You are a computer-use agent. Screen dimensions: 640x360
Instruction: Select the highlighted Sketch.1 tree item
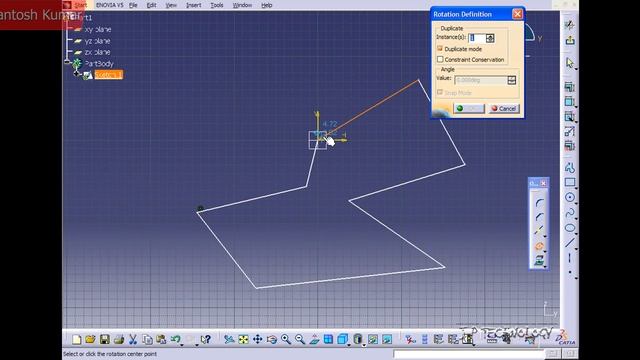(108, 75)
